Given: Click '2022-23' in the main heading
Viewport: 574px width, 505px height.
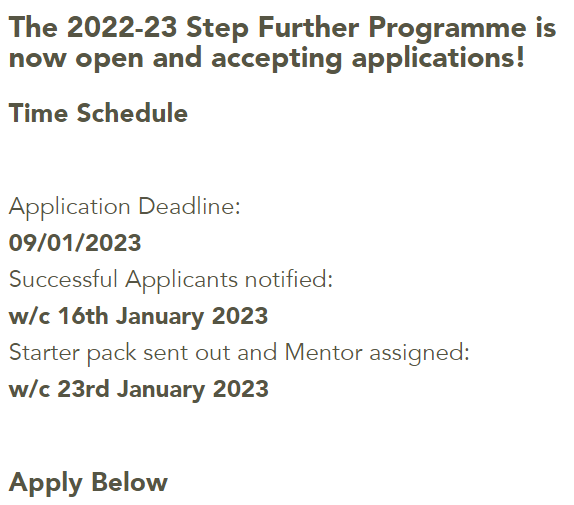Looking at the screenshot, I should pyautogui.click(x=122, y=28).
